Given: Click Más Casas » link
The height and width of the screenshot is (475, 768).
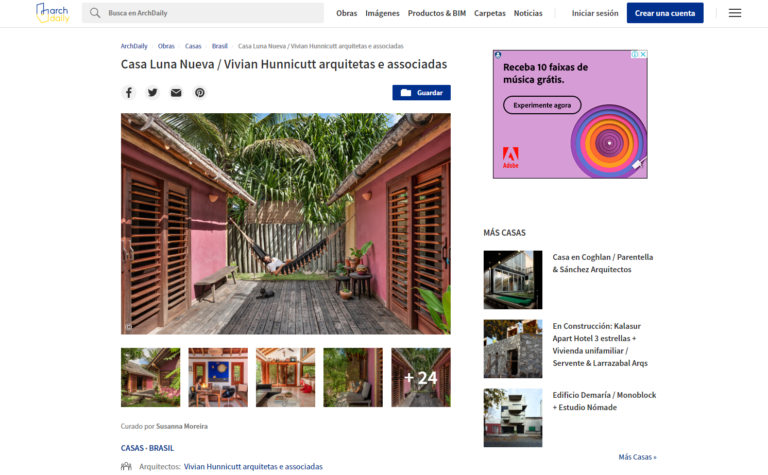Looking at the screenshot, I should pyautogui.click(x=637, y=457).
